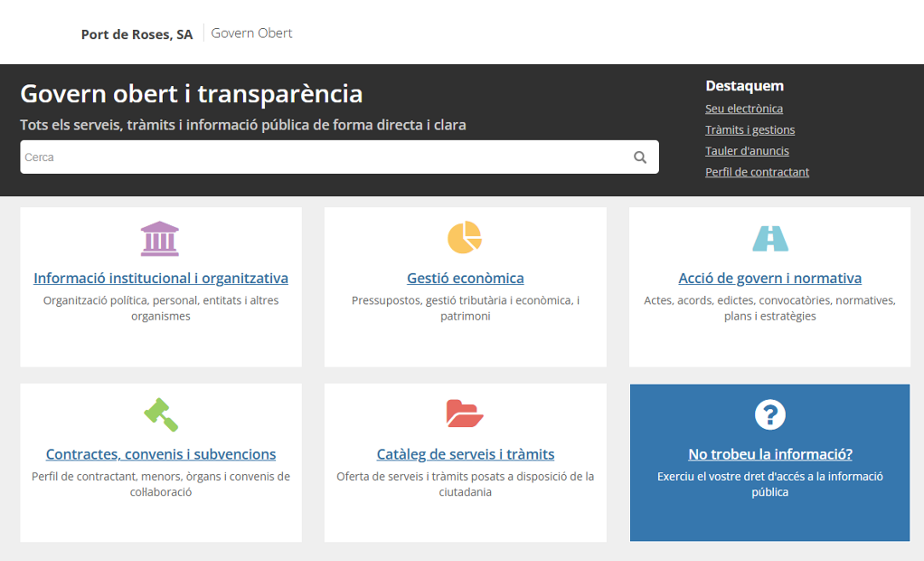
Task: Click the yellow pie chart icon
Action: point(465,238)
